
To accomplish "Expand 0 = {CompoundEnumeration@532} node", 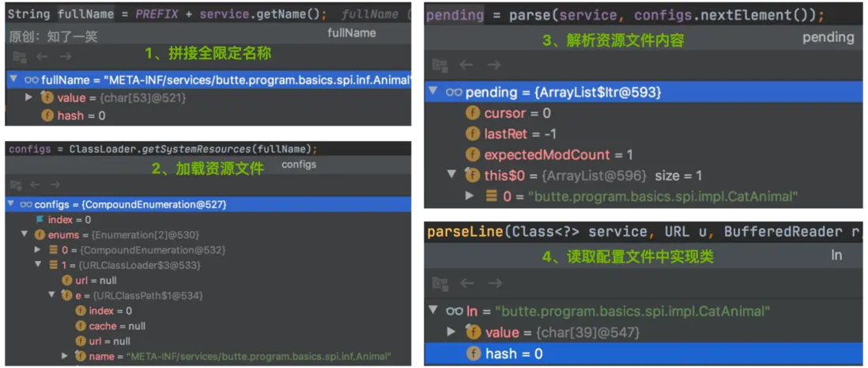I will pyautogui.click(x=38, y=251).
